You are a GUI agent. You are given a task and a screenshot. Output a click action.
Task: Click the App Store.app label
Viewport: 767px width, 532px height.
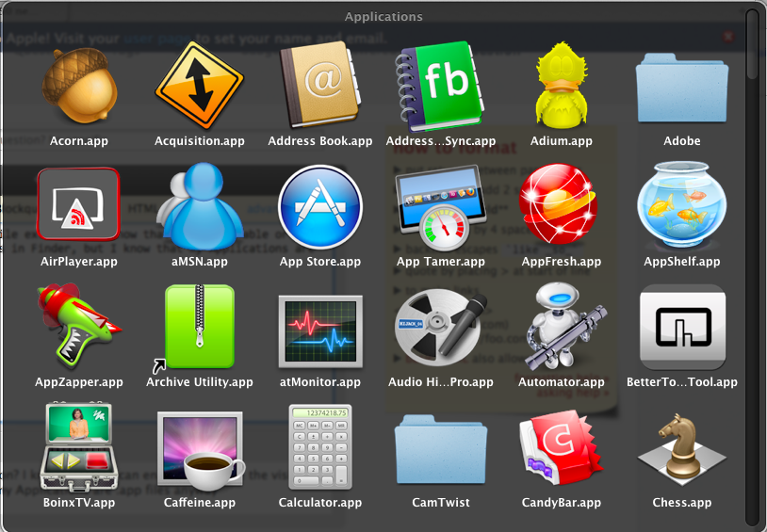[x=320, y=262]
